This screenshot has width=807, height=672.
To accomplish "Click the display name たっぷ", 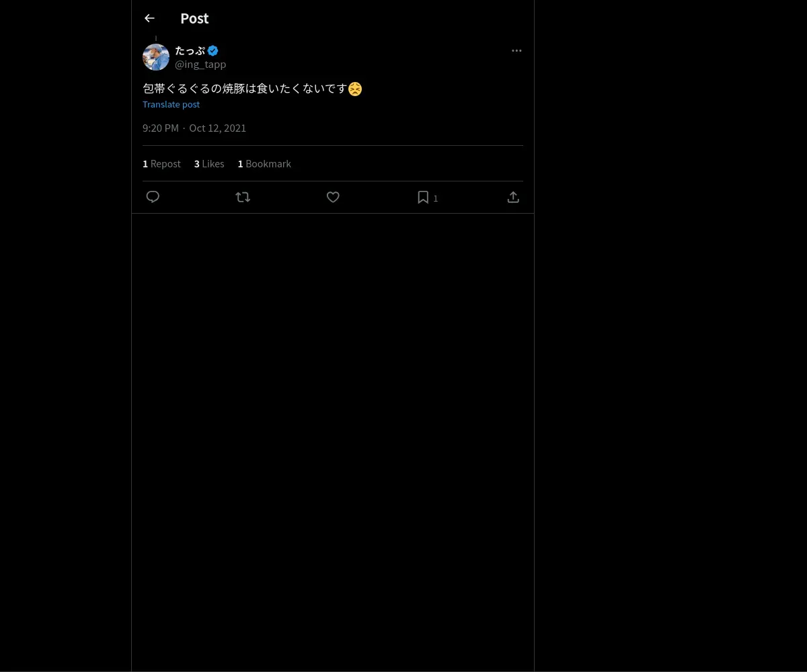I will (190, 50).
